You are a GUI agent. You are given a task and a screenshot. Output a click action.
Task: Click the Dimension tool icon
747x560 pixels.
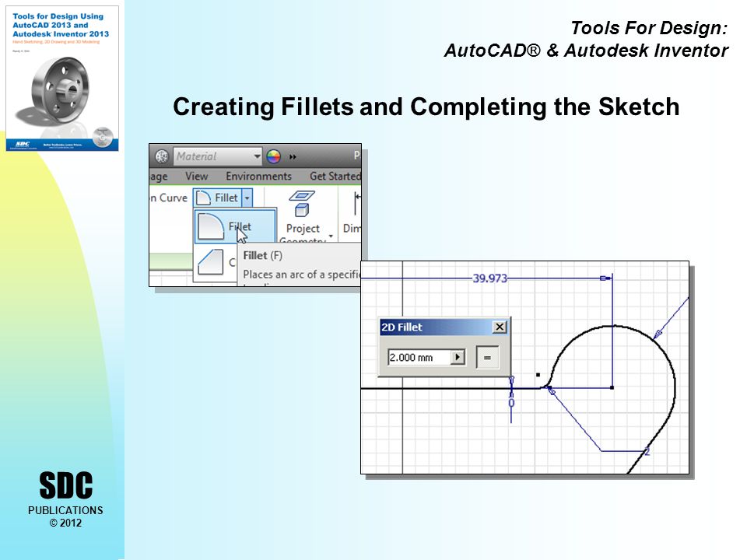point(356,204)
